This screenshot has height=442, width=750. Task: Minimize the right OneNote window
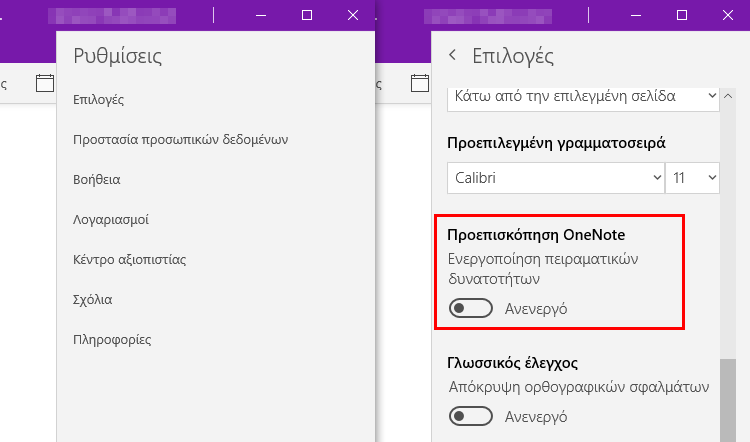636,15
